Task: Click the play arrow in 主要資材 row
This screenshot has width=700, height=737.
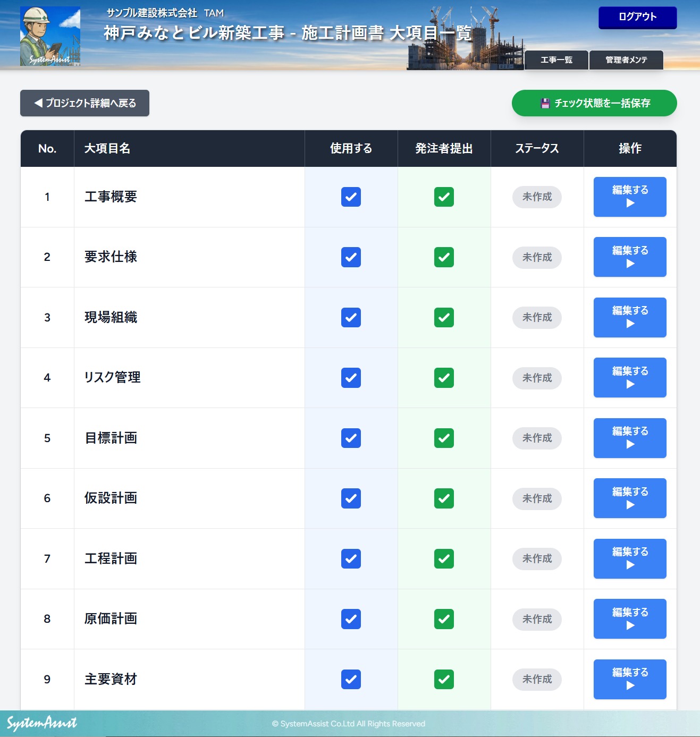Action: [630, 686]
